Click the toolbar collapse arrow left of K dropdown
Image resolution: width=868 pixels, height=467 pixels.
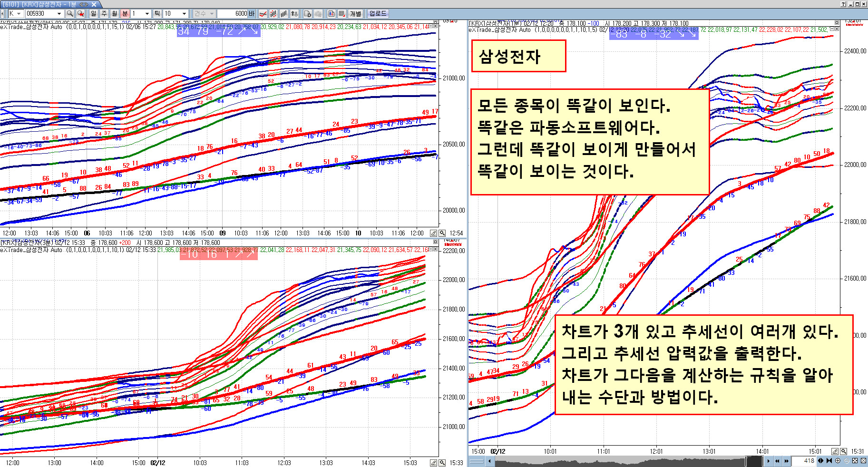[x=3, y=14]
